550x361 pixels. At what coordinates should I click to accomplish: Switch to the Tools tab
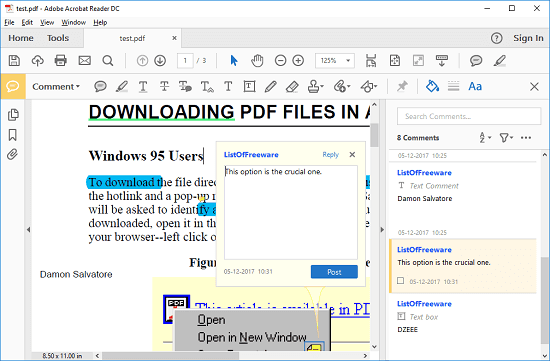58,38
